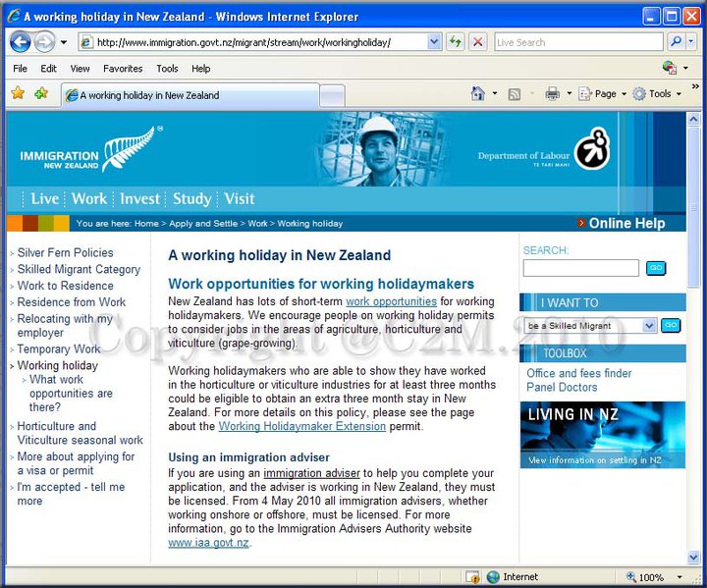The width and height of the screenshot is (707, 588).
Task: Expand the address bar URL dropdown
Action: point(434,42)
